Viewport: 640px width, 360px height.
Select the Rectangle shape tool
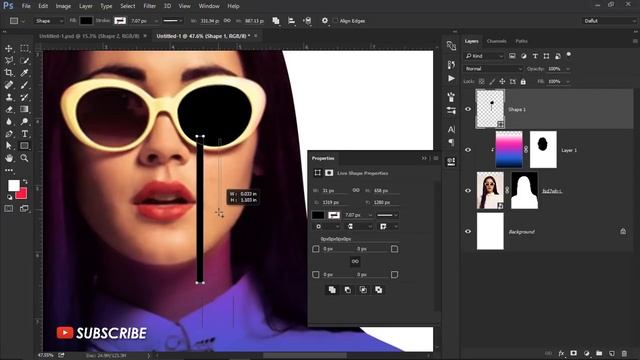[24, 146]
